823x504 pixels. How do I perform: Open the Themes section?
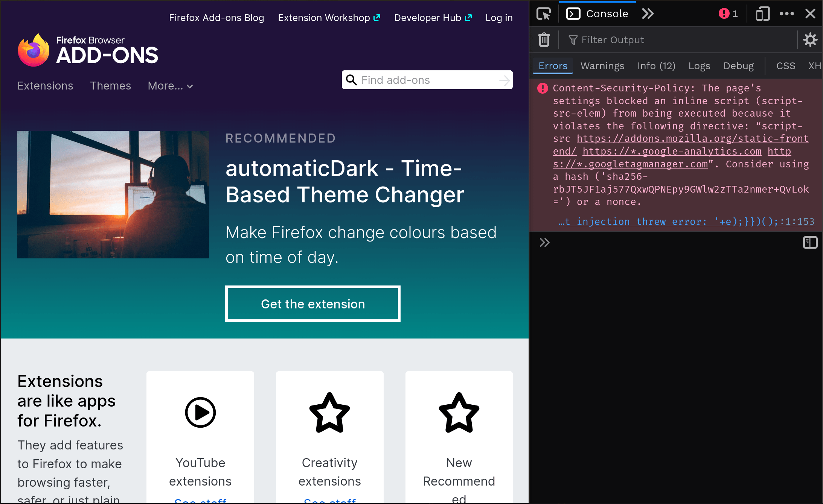[110, 86]
